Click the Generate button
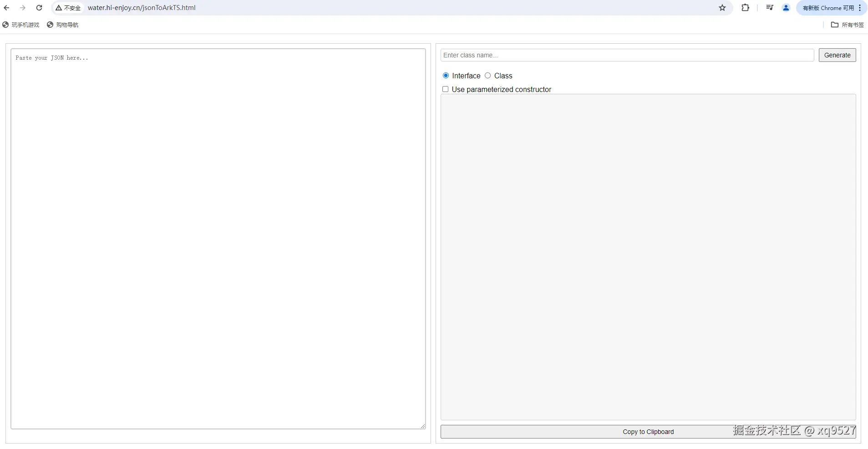Screen dimensions: 868x449 pos(837,55)
